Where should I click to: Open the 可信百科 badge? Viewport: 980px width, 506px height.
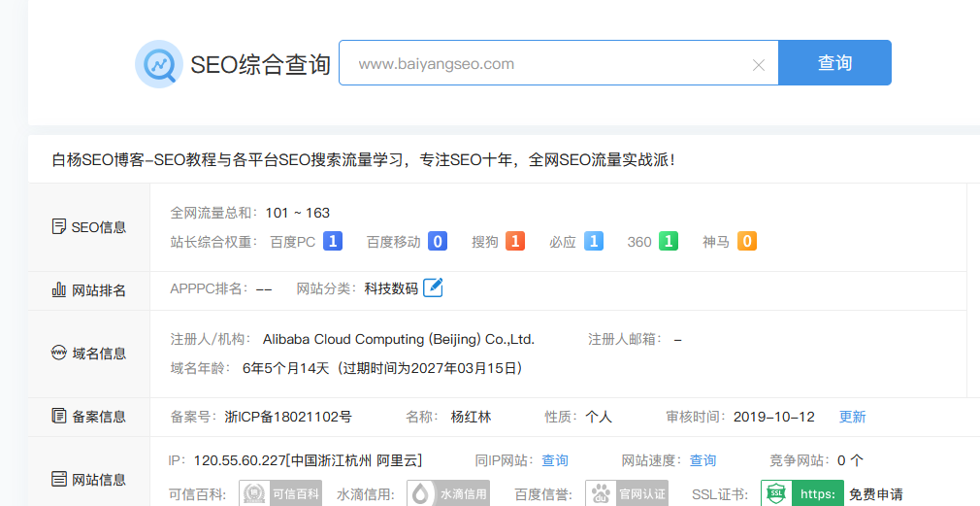(x=280, y=493)
